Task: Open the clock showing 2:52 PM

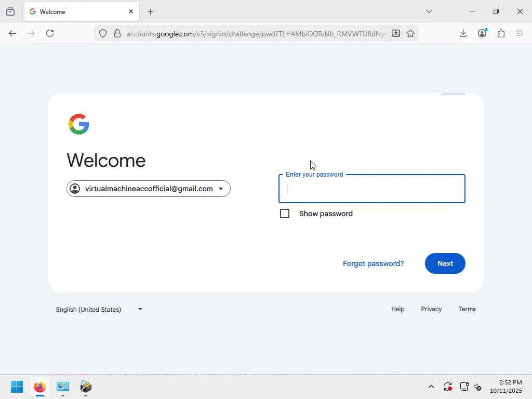Action: point(506,387)
